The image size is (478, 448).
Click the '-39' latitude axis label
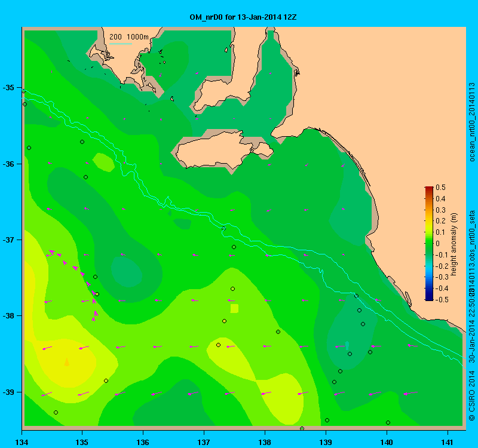(8, 392)
